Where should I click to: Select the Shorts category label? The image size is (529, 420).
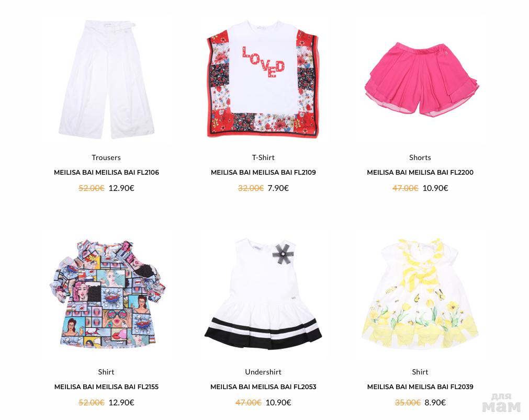pyautogui.click(x=420, y=157)
